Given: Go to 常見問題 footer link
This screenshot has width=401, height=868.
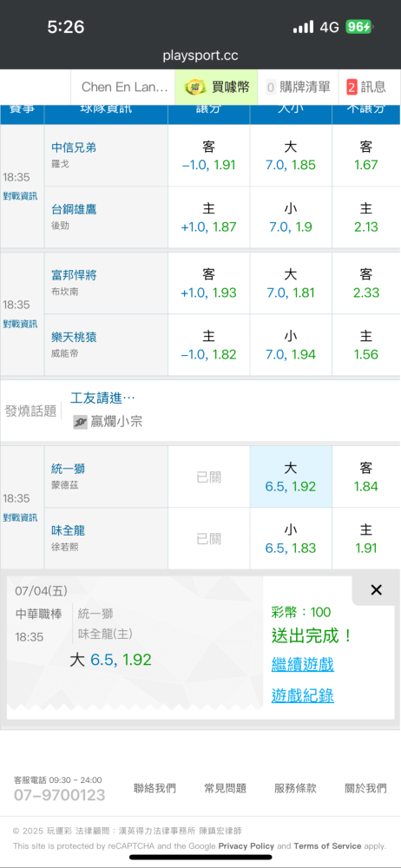Looking at the screenshot, I should (x=225, y=788).
